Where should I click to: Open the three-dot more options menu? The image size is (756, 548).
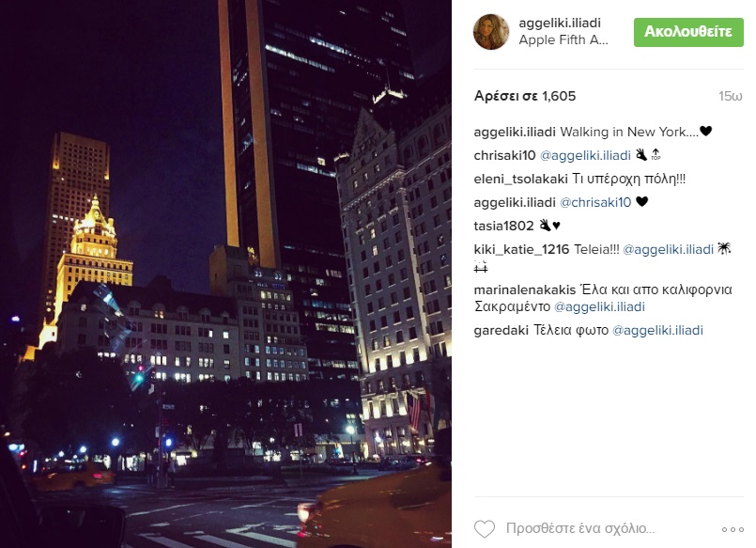[733, 529]
